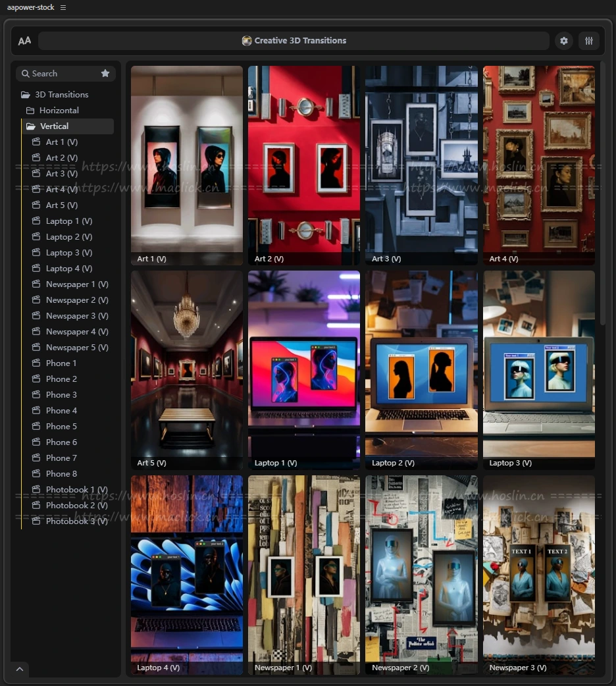Click the clapper icon beside Laptop 1 (V)

pos(36,221)
